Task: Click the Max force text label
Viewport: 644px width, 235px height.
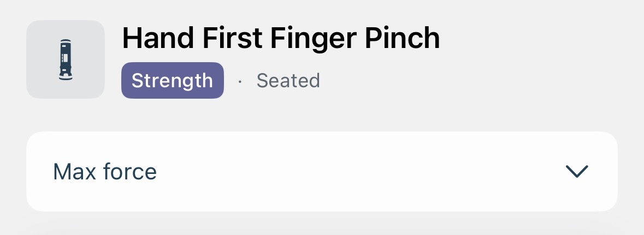Action: pos(105,171)
